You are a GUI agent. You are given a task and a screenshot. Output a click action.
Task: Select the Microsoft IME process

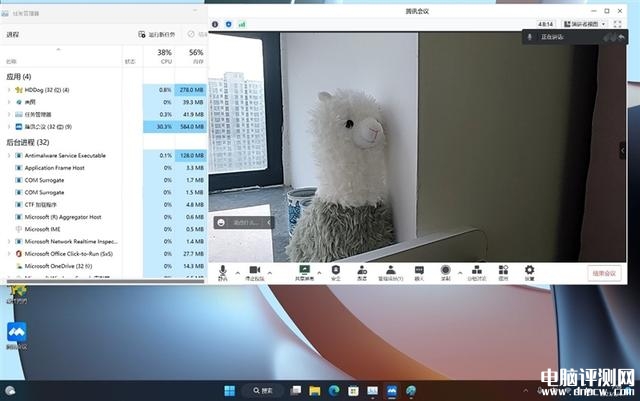104,229
